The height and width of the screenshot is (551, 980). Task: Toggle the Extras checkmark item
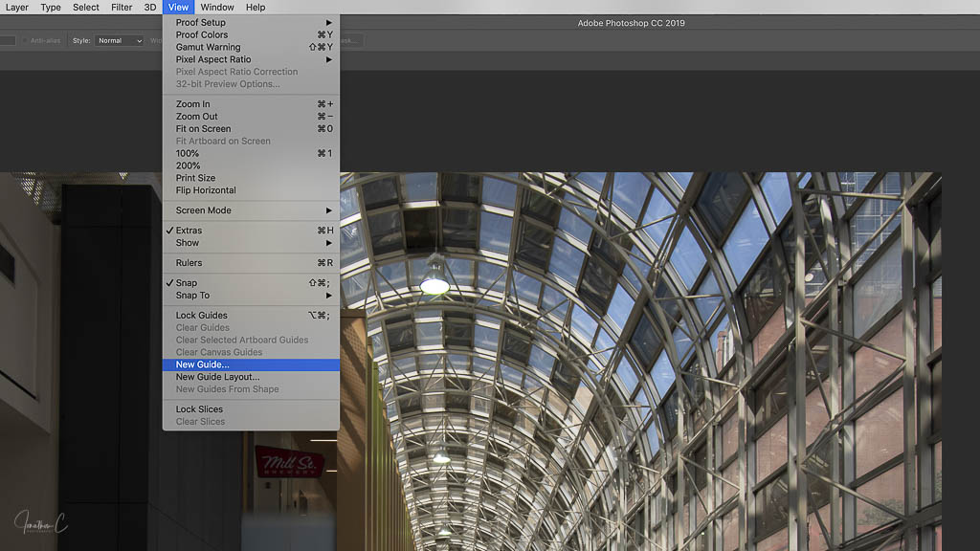tap(189, 231)
